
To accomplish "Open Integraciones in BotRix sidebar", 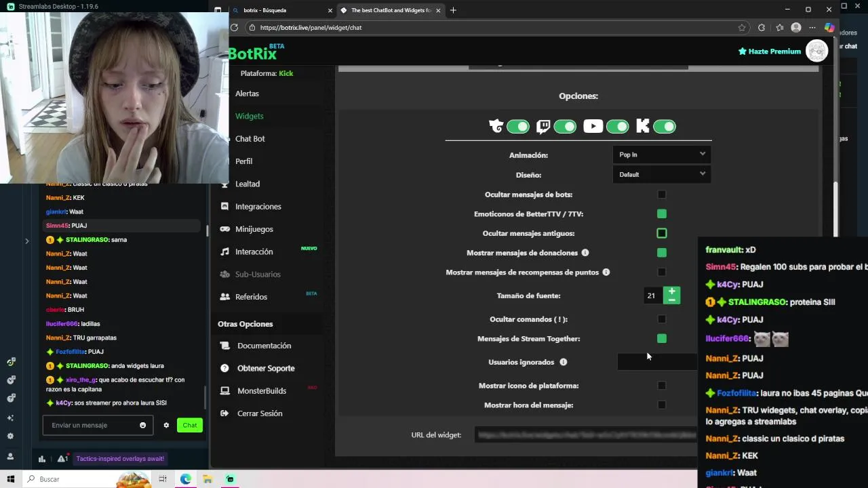I will click(258, 207).
